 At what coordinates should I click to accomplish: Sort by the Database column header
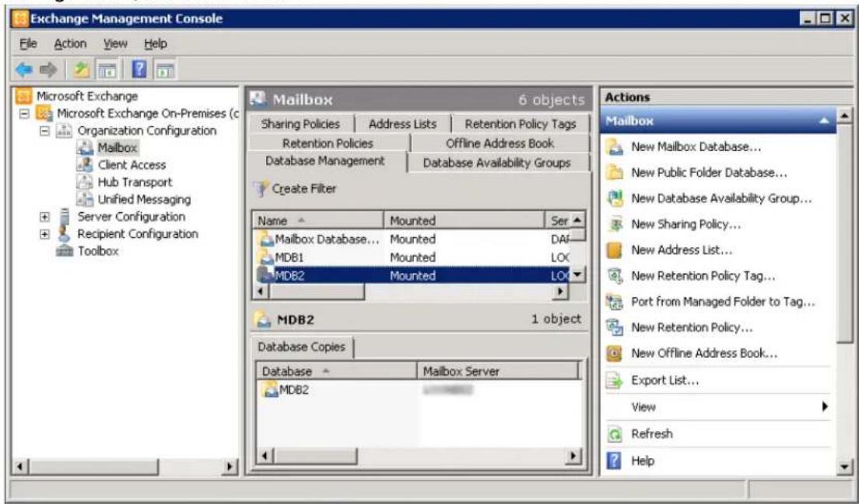point(336,372)
